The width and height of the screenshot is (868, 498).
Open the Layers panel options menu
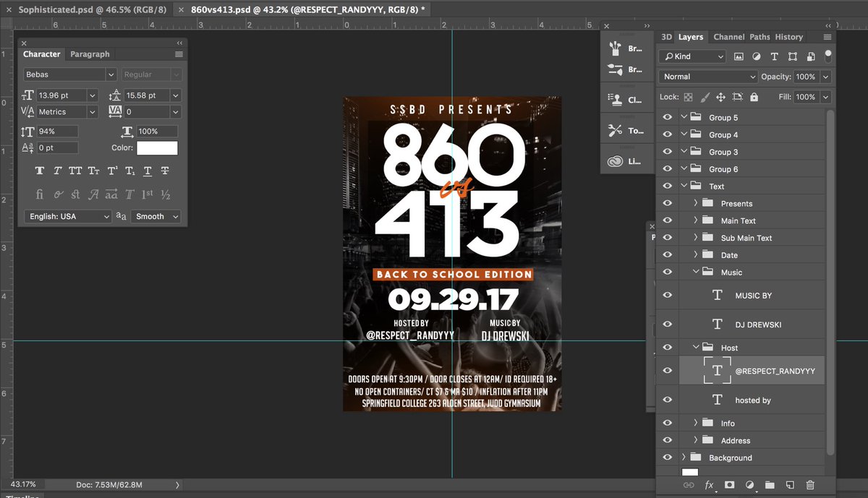coord(827,37)
